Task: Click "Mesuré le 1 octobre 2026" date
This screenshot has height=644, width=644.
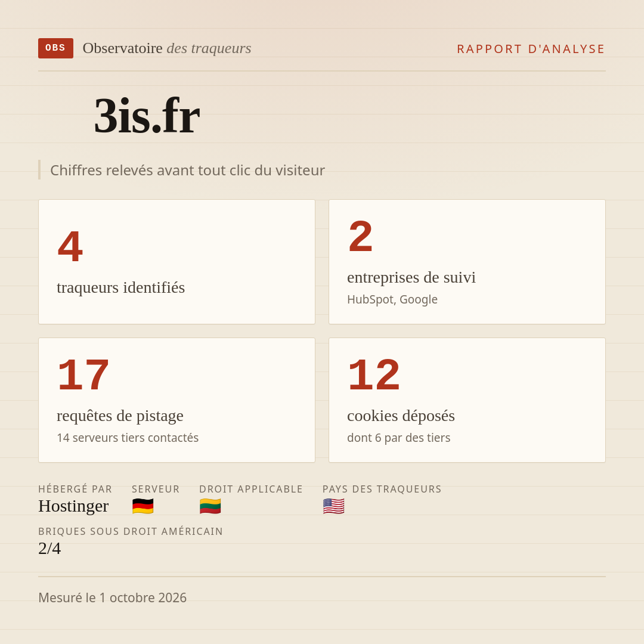Action: click(x=113, y=597)
